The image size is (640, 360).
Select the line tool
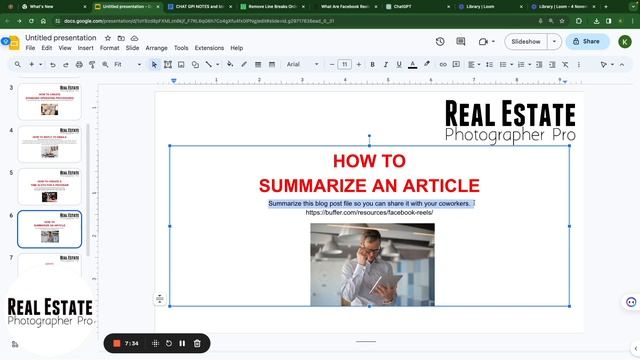tap(209, 64)
